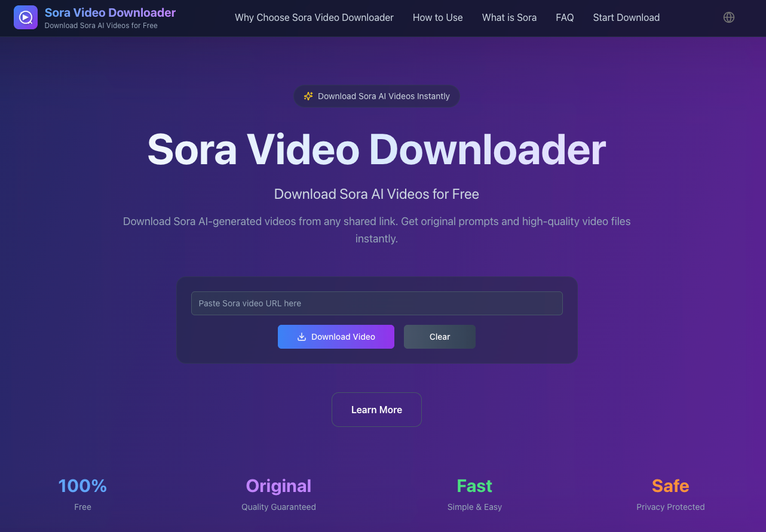
Task: Click the Download Sora AI Videos Instantly badge
Action: pos(376,96)
